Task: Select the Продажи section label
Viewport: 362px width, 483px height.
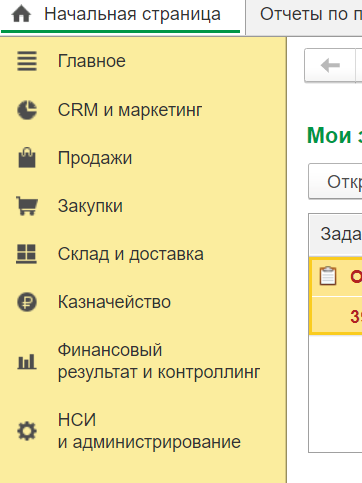Action: point(95,158)
